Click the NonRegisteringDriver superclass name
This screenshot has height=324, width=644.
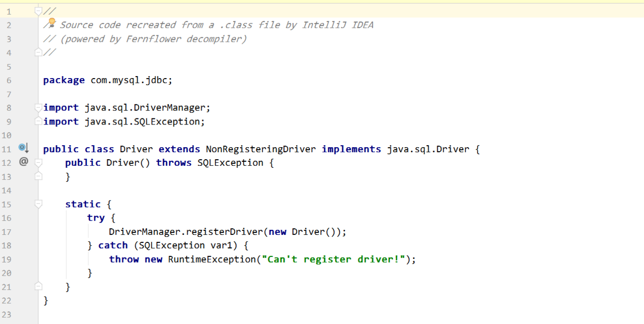coord(261,149)
